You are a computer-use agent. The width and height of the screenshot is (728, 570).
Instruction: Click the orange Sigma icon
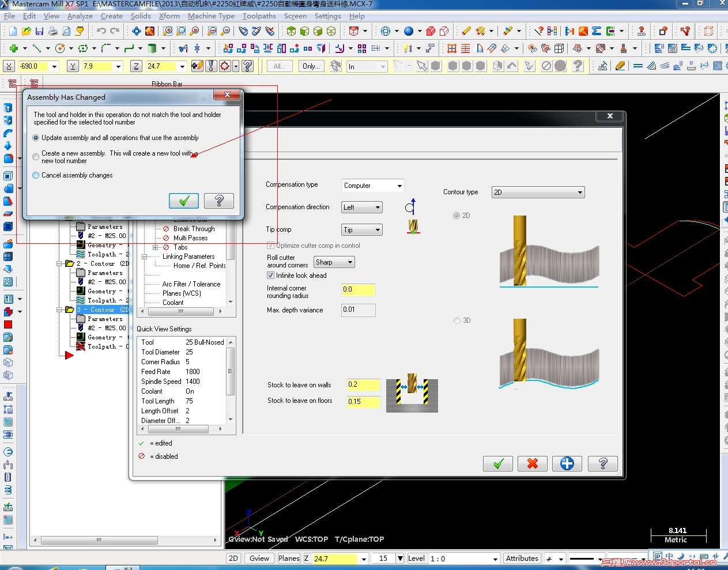597,31
